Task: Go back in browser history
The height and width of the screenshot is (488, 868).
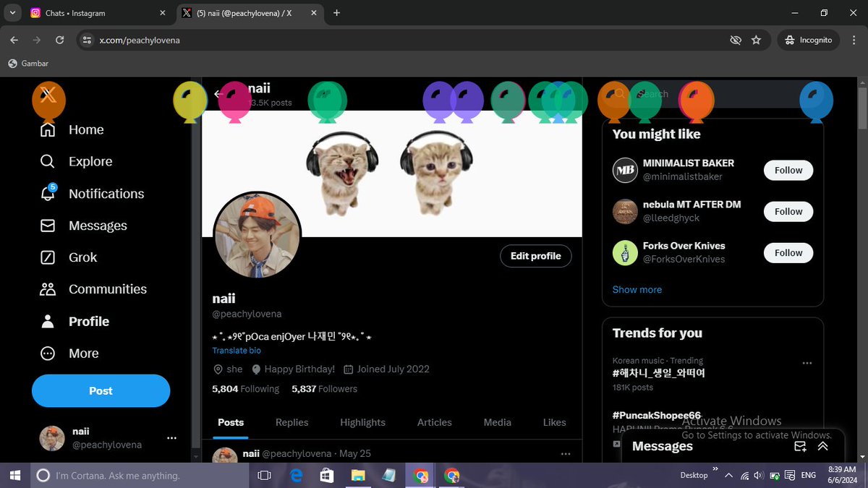Action: (14, 40)
